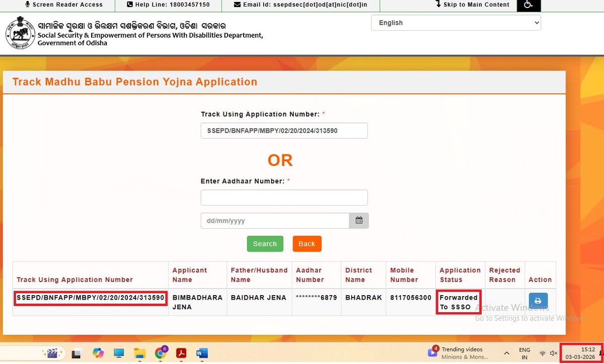This screenshot has height=364, width=604.
Task: Click the Action column header
Action: 540,280
